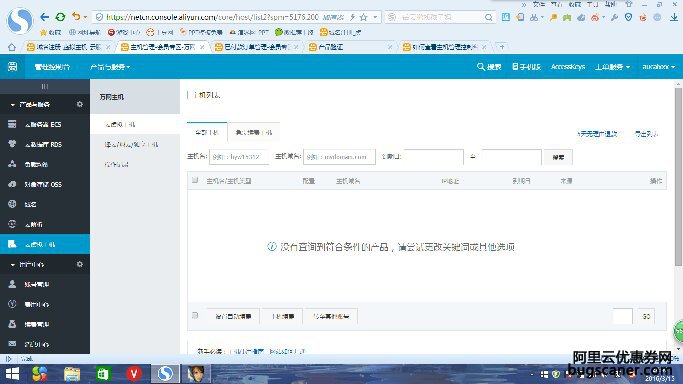Click the wrench tools icon
The height and width of the screenshot is (384, 683).
pyautogui.click(x=614, y=17)
